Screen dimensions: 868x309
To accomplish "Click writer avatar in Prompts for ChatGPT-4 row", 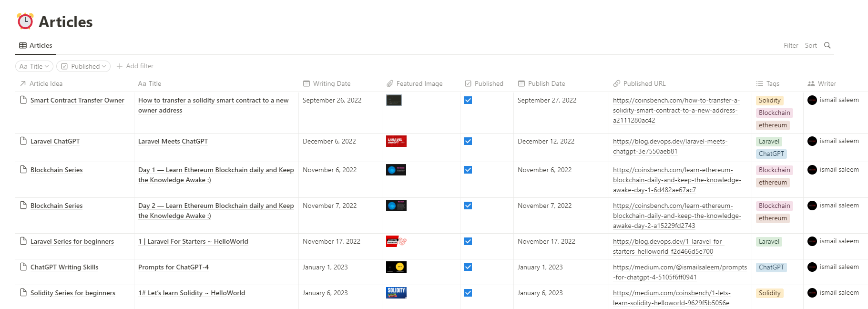I will [812, 267].
